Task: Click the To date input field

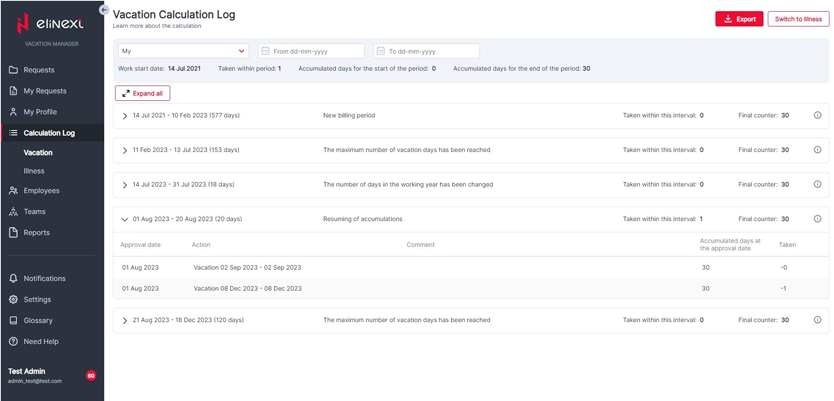Action: click(431, 51)
